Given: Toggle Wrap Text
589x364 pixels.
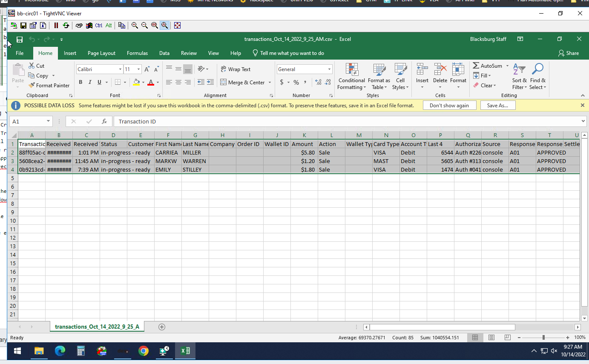Looking at the screenshot, I should [236, 69].
